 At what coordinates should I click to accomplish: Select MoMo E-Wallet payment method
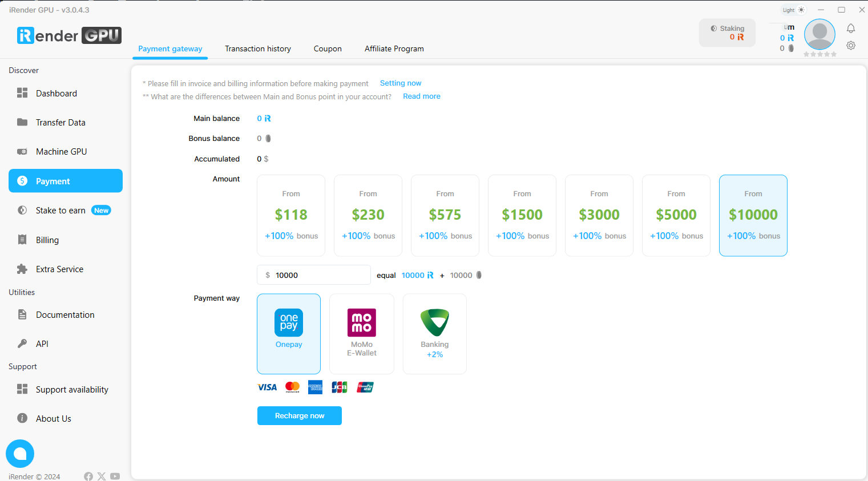[362, 334]
